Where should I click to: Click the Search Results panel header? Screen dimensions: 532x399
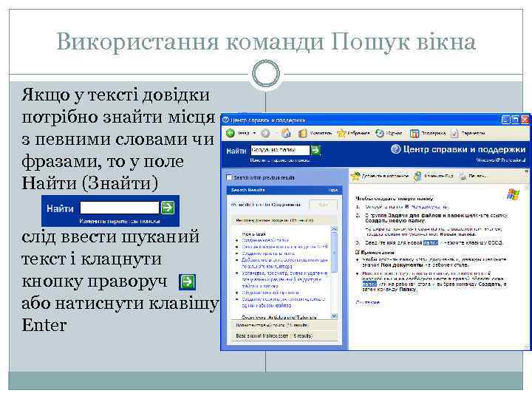(x=284, y=191)
